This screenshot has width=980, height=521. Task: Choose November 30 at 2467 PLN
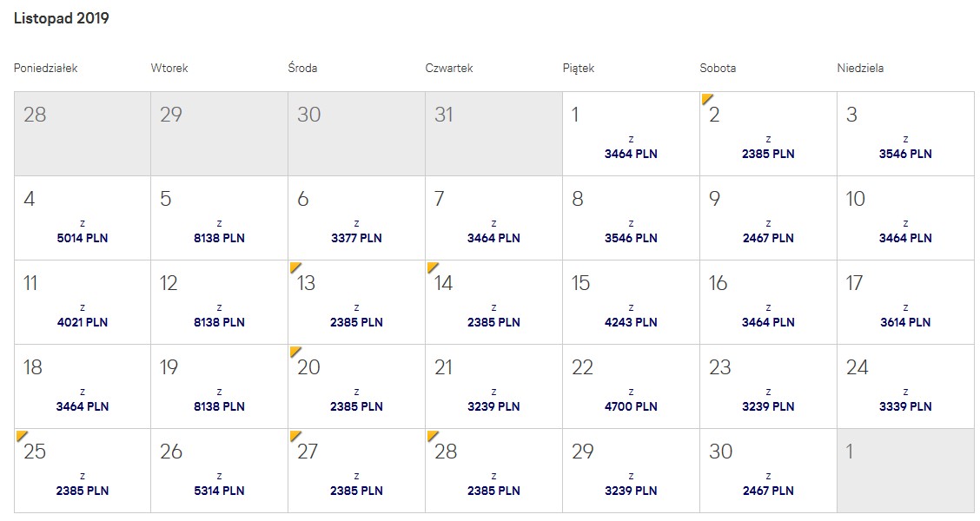[x=768, y=471]
